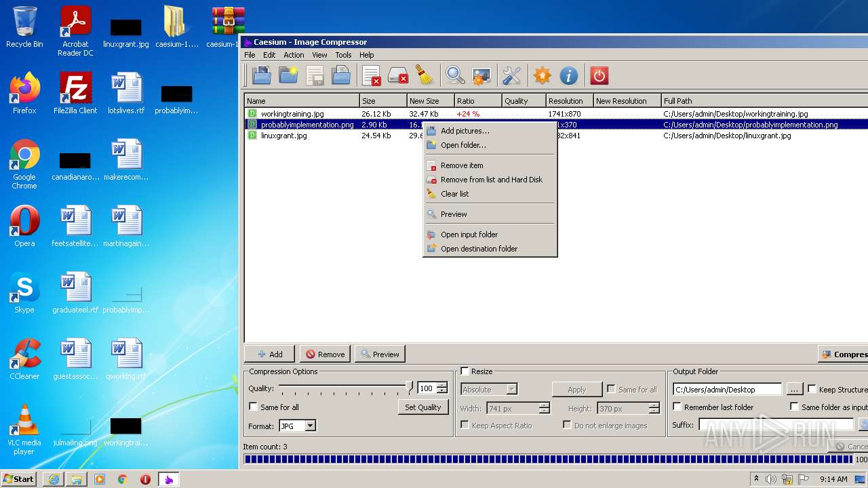Click the Apply resize button

click(576, 390)
